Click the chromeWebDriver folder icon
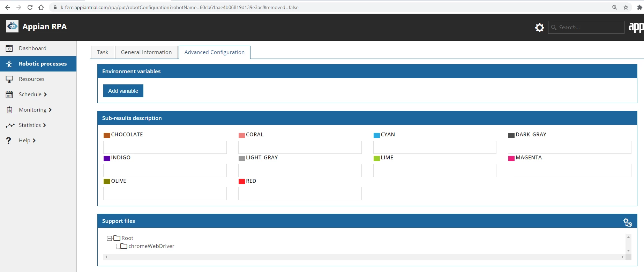Screen dimensions: 644x272 coord(124,246)
